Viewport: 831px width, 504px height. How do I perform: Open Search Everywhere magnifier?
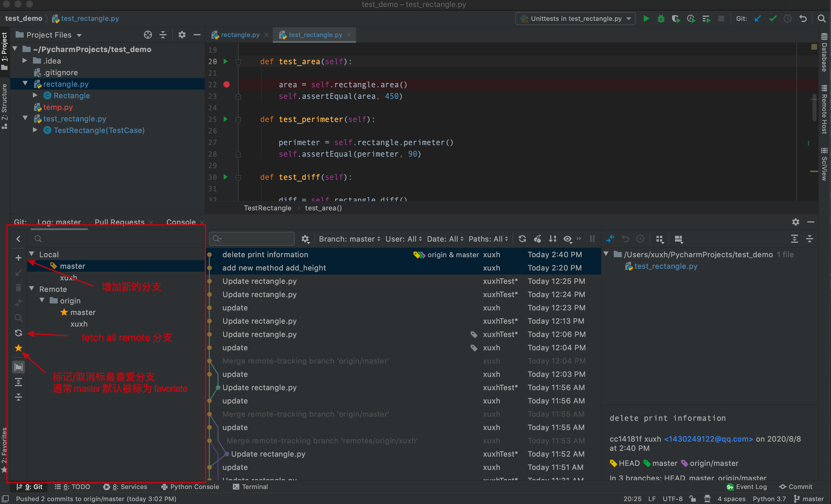[821, 18]
